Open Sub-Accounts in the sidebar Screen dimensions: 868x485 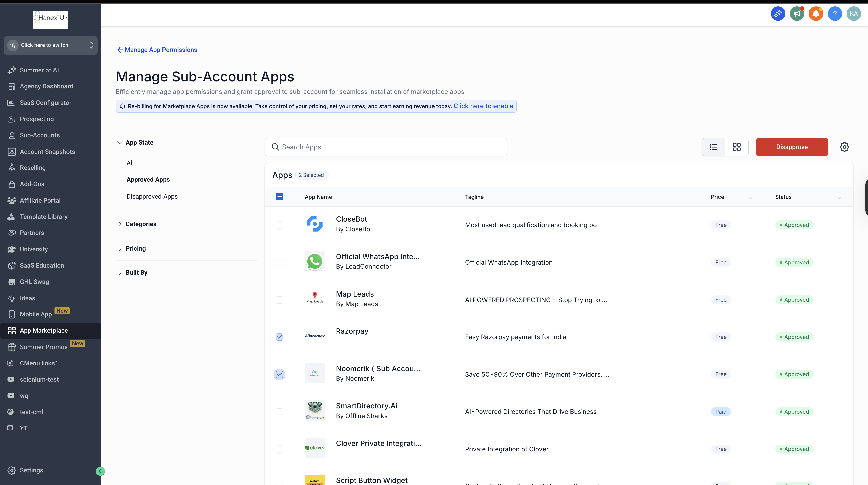(x=39, y=135)
